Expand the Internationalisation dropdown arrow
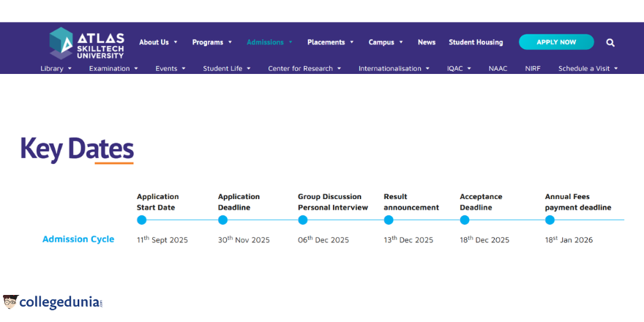644x322 pixels. click(427, 69)
